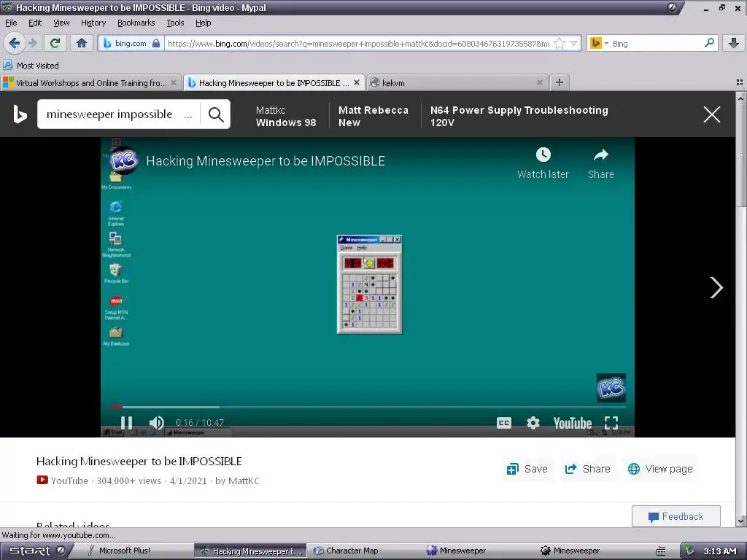Open the Tools menu

pos(175,23)
